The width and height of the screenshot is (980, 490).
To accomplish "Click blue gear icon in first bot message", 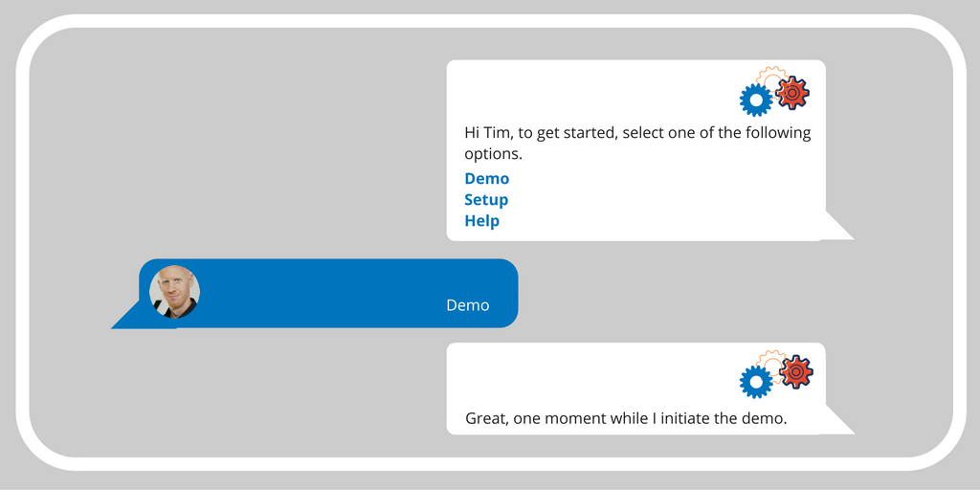I will coord(756,100).
